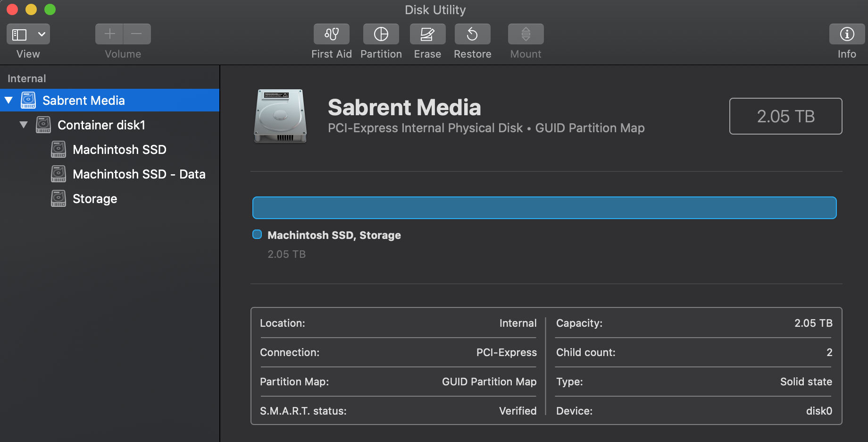
Task: Click the 2.05 TB capacity box
Action: [x=785, y=116]
